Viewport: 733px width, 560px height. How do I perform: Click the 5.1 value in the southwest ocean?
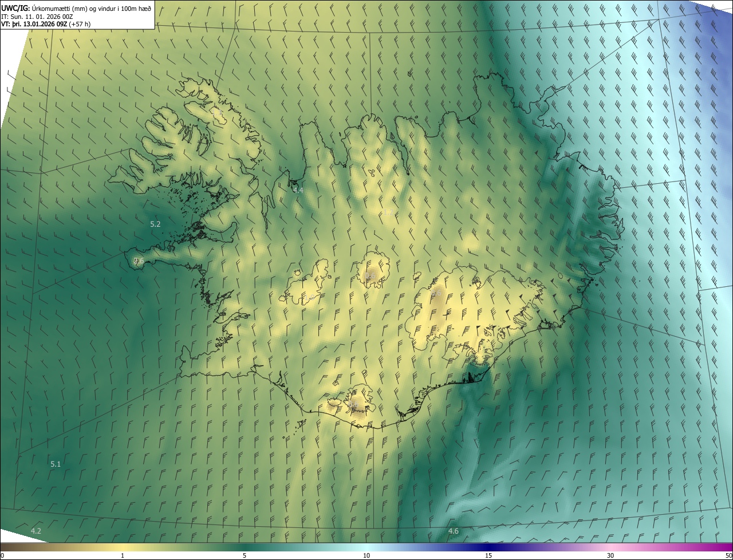coord(56,464)
